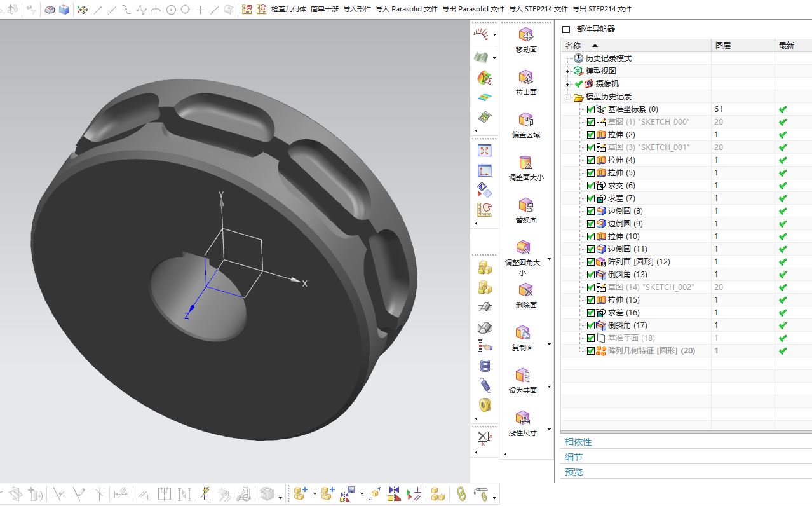This screenshot has height=506, width=812.
Task: Select the Resize Face (调整面大小) tool
Action: (525, 168)
